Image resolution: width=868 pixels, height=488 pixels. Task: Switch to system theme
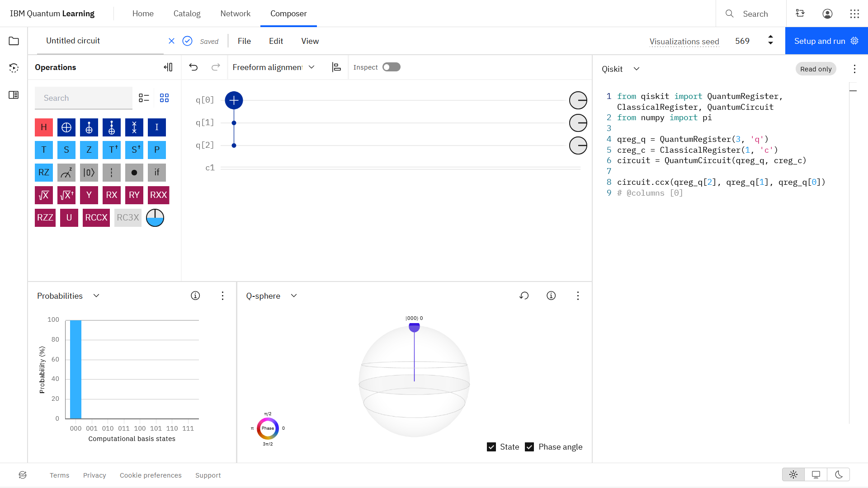tap(816, 474)
